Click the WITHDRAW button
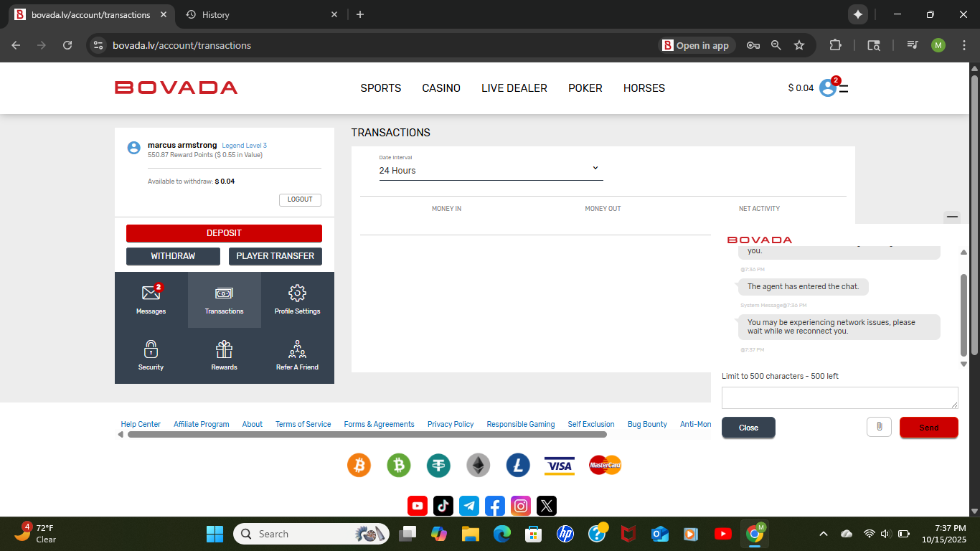This screenshot has height=551, width=980. click(x=173, y=256)
